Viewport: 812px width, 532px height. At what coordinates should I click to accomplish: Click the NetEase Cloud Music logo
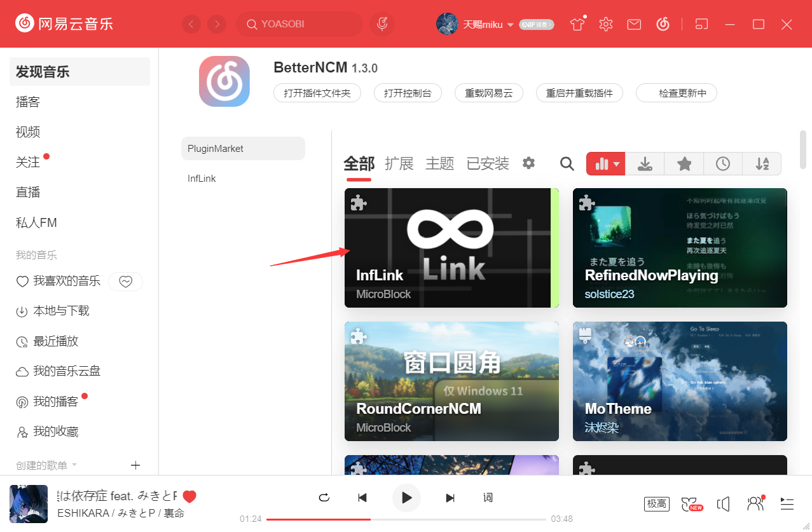pos(64,24)
